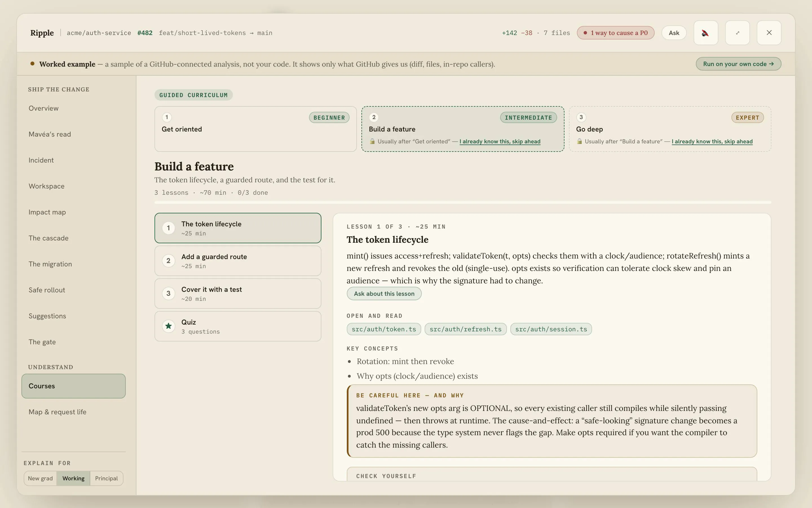
Task: Open Suggestions in the sidebar
Action: point(74,316)
